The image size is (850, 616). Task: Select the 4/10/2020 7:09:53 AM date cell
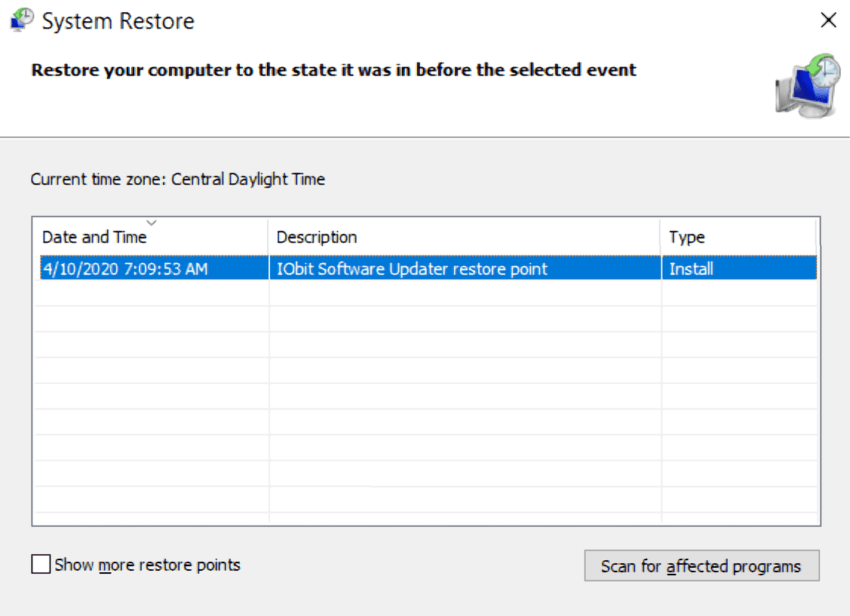point(124,268)
